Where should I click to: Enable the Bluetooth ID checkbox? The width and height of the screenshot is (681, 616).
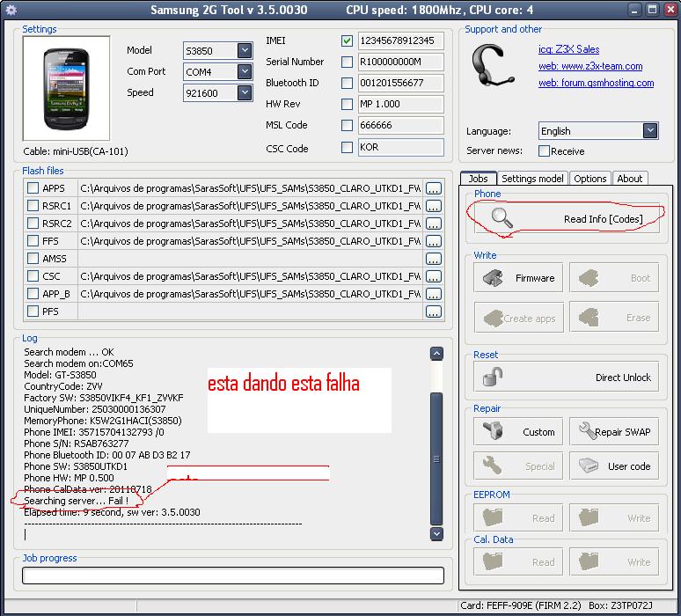(x=347, y=83)
